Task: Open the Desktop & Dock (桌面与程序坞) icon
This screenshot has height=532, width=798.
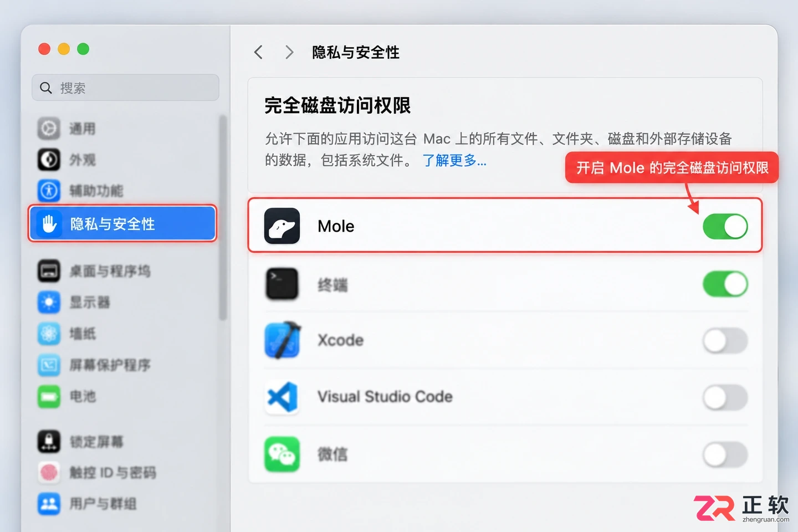Action: click(x=49, y=271)
